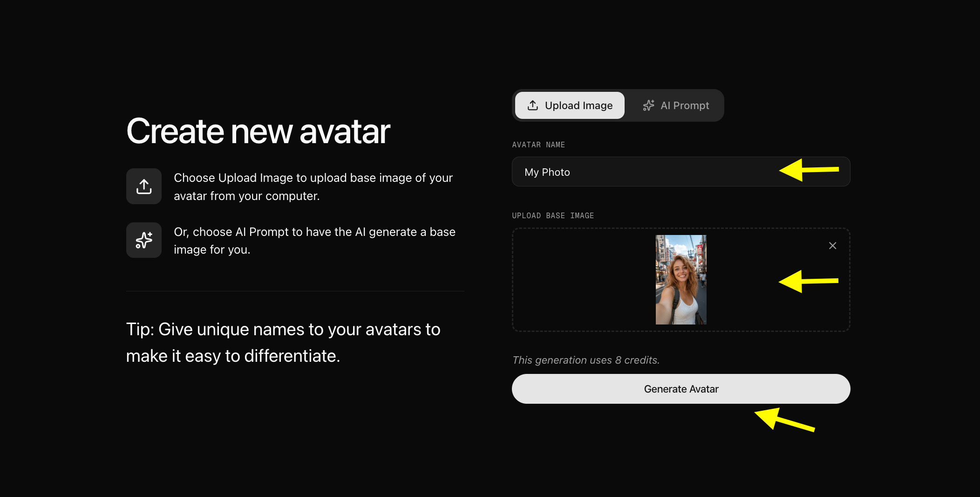Click the UPLOAD BASE IMAGE label

click(553, 216)
